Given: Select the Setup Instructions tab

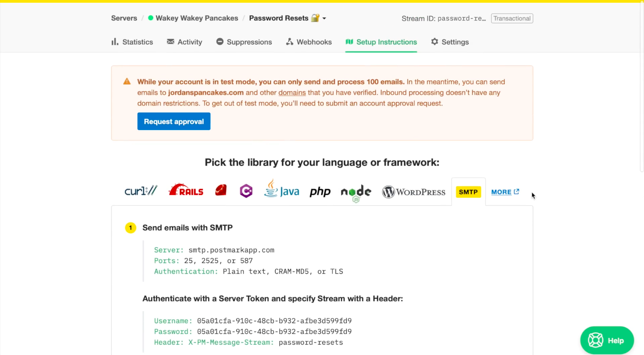Looking at the screenshot, I should 381,42.
